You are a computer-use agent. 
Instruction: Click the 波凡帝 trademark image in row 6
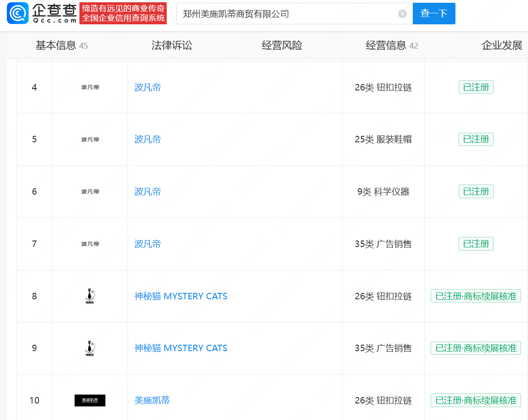[90, 192]
